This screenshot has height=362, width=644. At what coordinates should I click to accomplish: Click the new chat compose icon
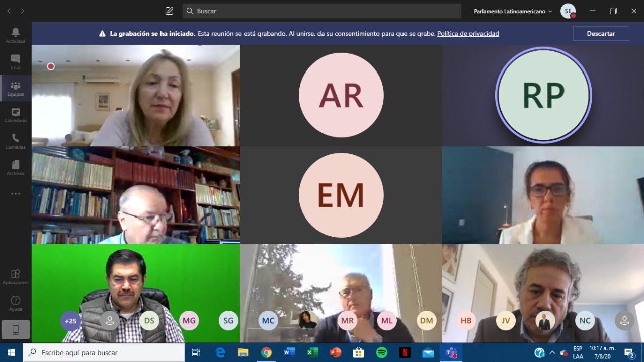(x=169, y=11)
